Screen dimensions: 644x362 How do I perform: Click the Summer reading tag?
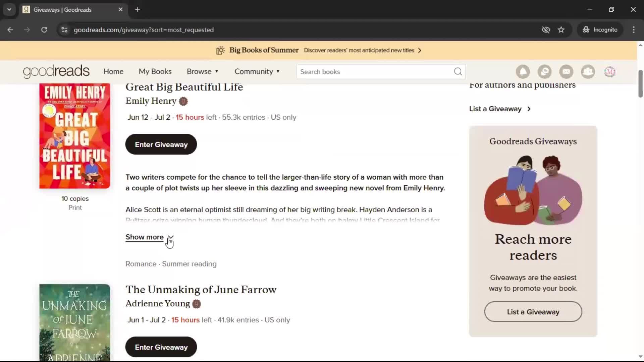point(189,264)
